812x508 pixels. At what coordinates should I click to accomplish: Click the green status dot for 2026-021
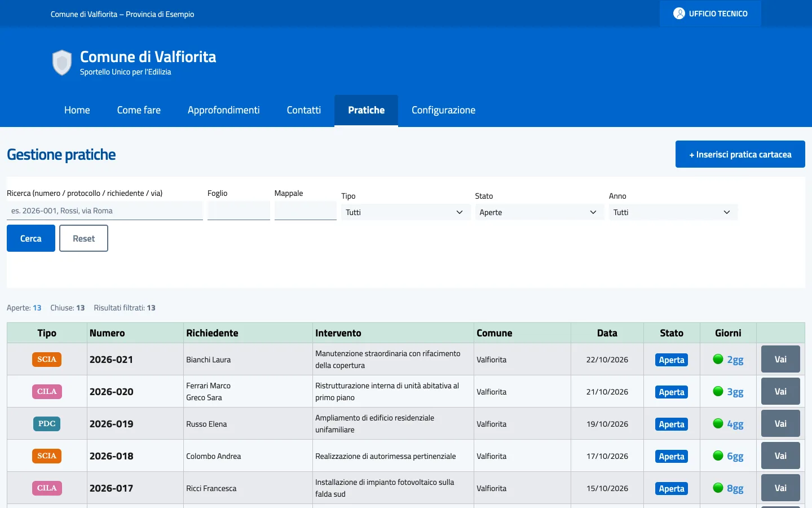pyautogui.click(x=718, y=359)
